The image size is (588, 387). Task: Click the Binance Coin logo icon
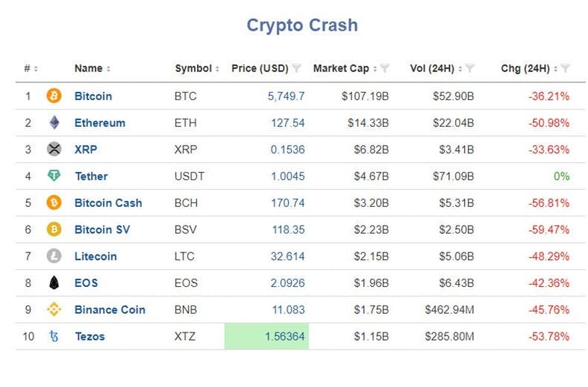[54, 309]
